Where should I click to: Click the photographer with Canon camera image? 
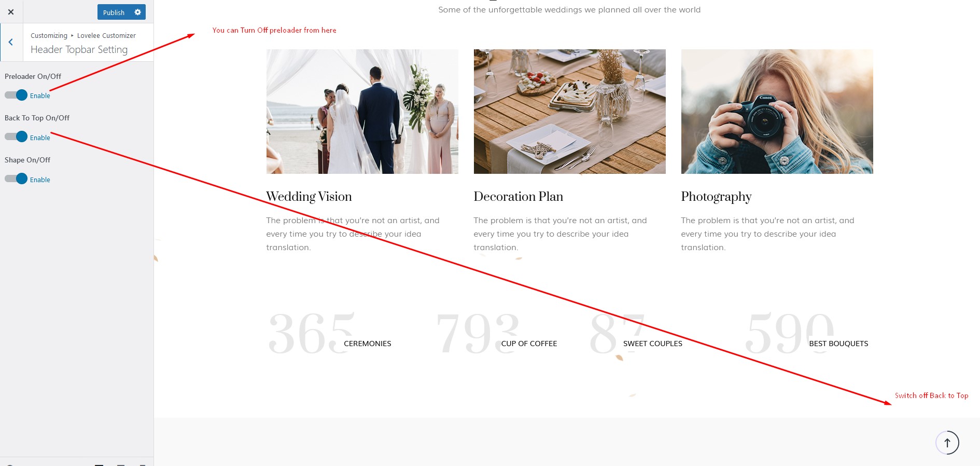pyautogui.click(x=777, y=112)
